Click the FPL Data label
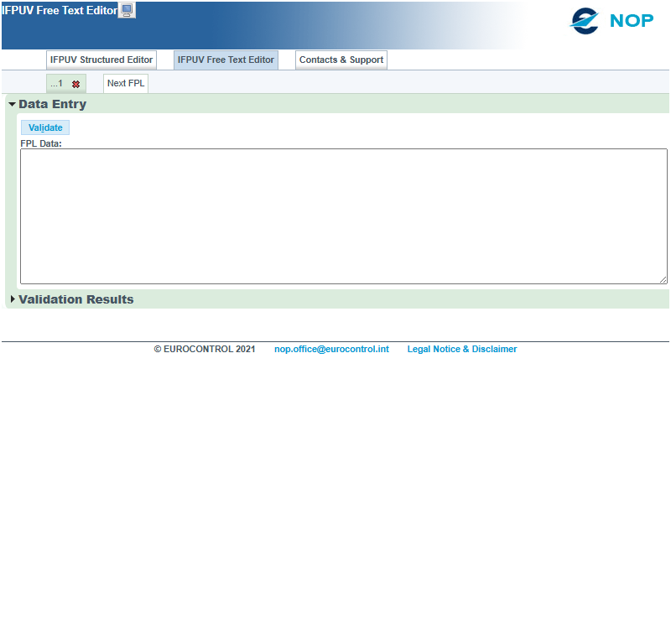The height and width of the screenshot is (644, 671). [x=41, y=143]
